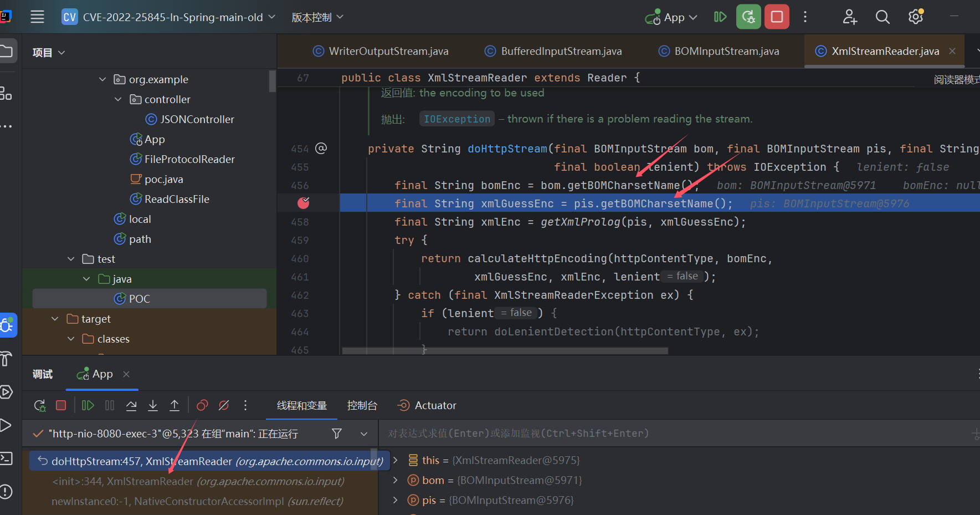Open Project tool window folder icon

point(7,52)
